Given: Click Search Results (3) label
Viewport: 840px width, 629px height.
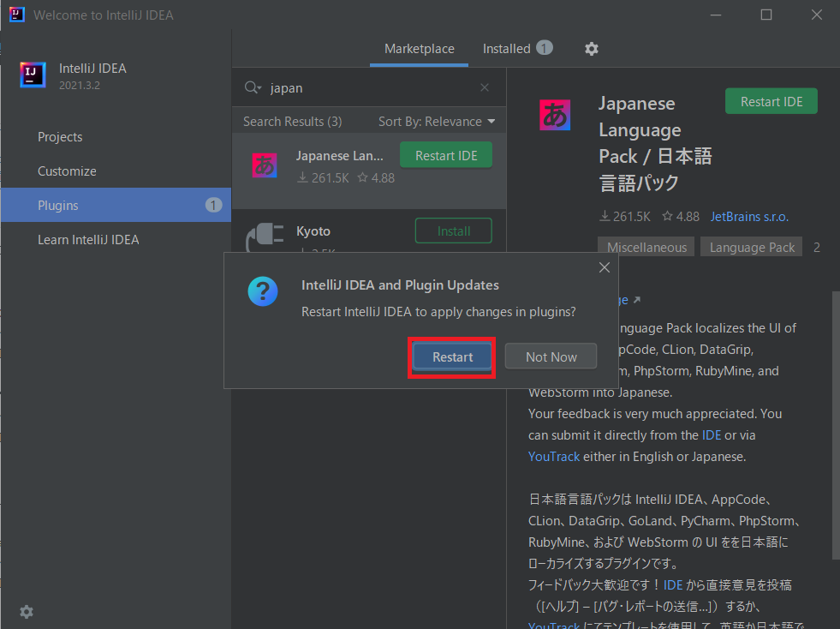Looking at the screenshot, I should point(293,122).
